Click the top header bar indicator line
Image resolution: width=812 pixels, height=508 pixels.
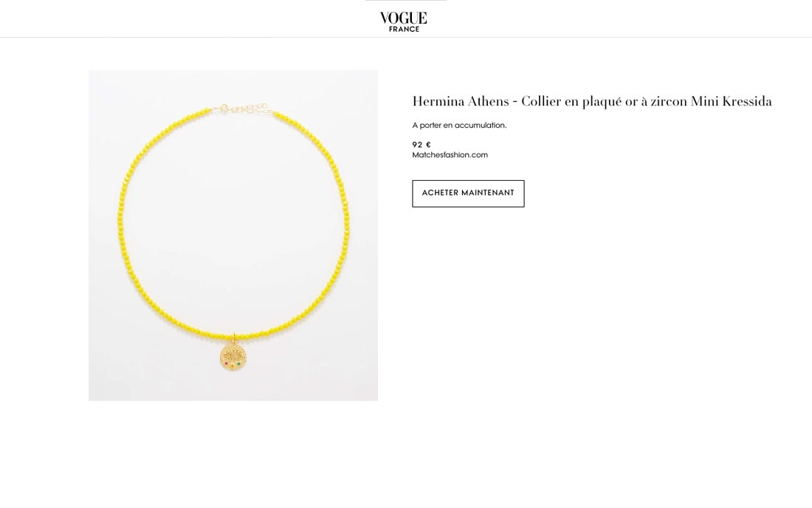click(405, 1)
